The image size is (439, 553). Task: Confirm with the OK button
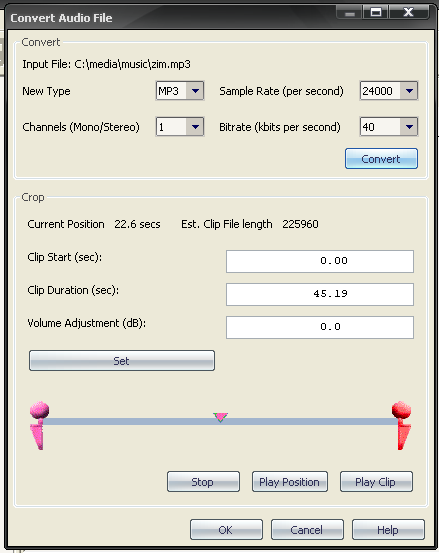(226, 530)
